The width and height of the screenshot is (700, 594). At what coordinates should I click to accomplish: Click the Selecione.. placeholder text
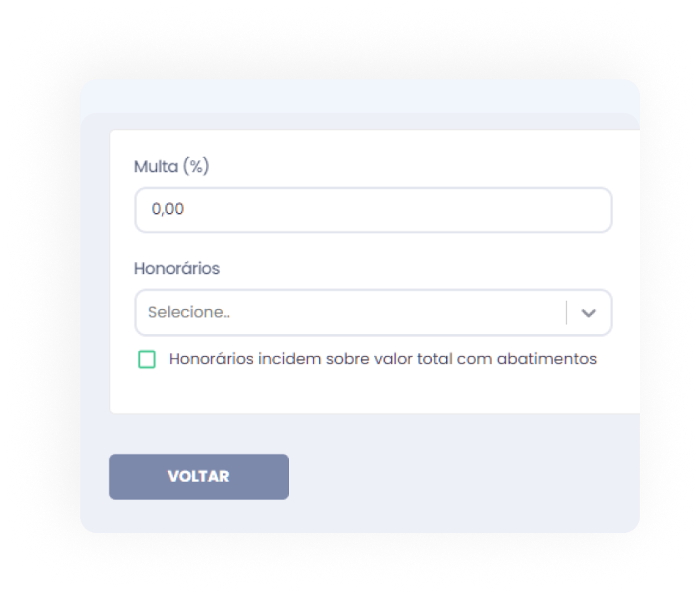pos(189,313)
